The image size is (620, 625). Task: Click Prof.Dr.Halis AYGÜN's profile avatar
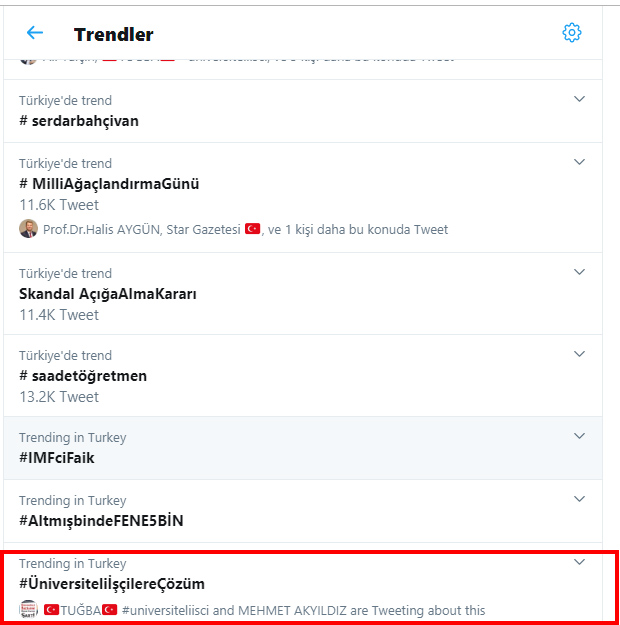coord(28,229)
